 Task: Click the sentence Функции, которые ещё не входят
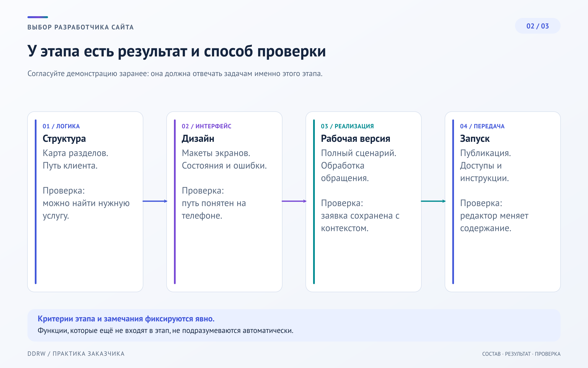coord(166,331)
